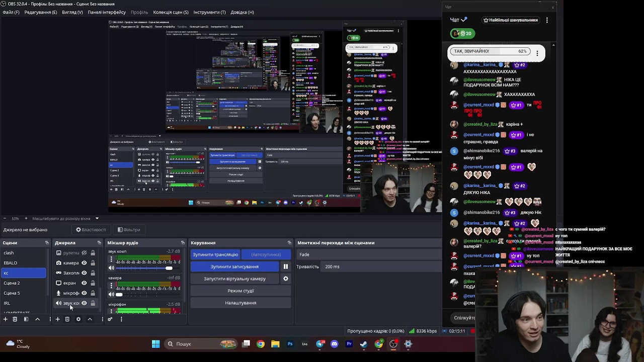Add a new scene with plus icon

coord(6,319)
